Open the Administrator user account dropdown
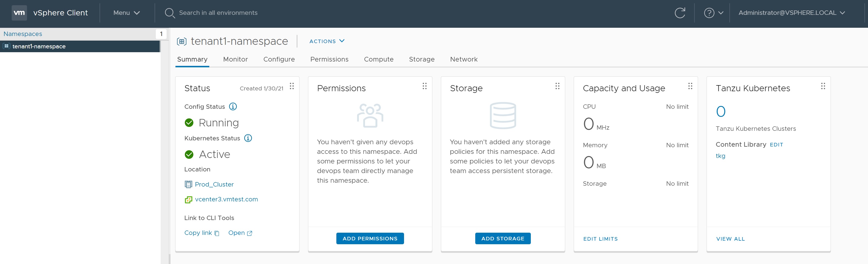868x264 pixels. pos(791,13)
